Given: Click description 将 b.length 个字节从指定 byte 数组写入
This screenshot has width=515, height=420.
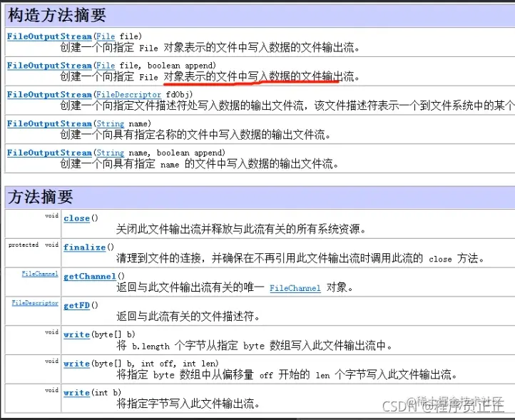Looking at the screenshot, I should coord(254,345).
